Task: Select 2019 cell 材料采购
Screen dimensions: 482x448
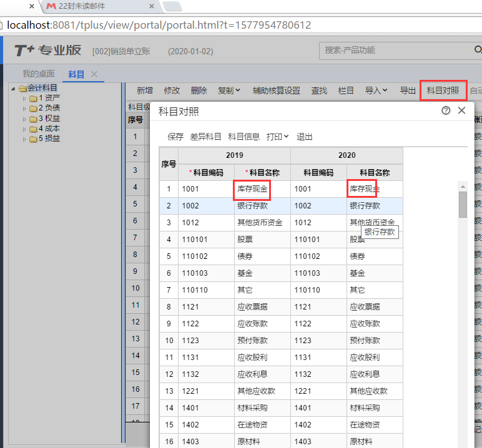Action: click(262, 407)
